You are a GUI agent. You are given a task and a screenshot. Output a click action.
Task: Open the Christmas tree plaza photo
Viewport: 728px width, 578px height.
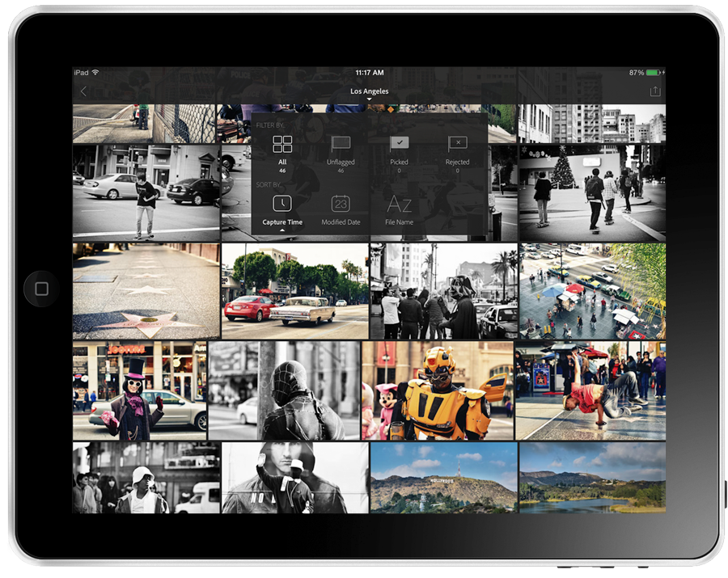(x=592, y=193)
